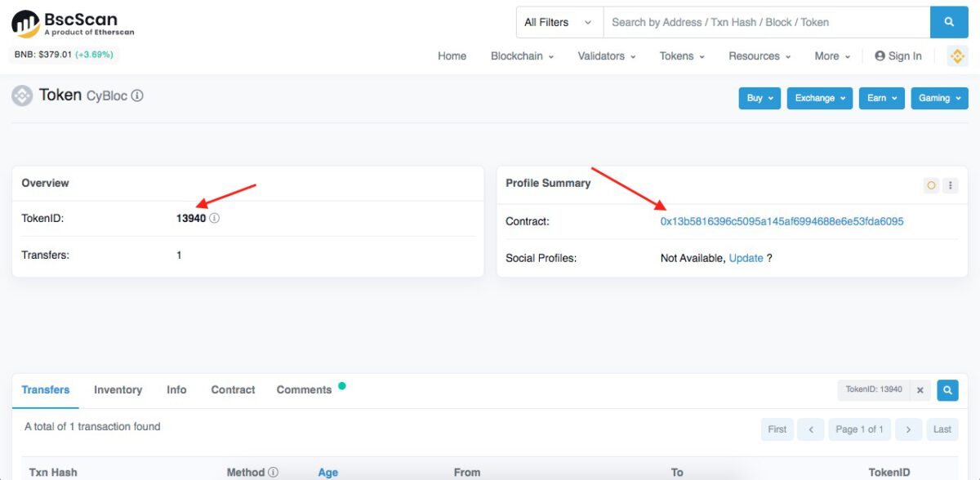This screenshot has height=480, width=980.
Task: Click the Profile Summary card title
Action: click(x=548, y=183)
